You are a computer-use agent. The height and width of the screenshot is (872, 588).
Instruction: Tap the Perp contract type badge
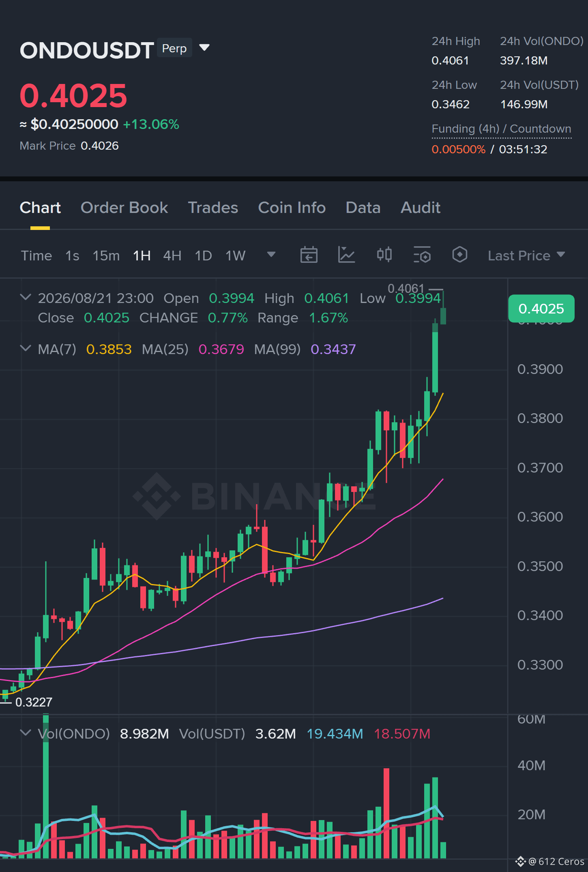pos(174,48)
